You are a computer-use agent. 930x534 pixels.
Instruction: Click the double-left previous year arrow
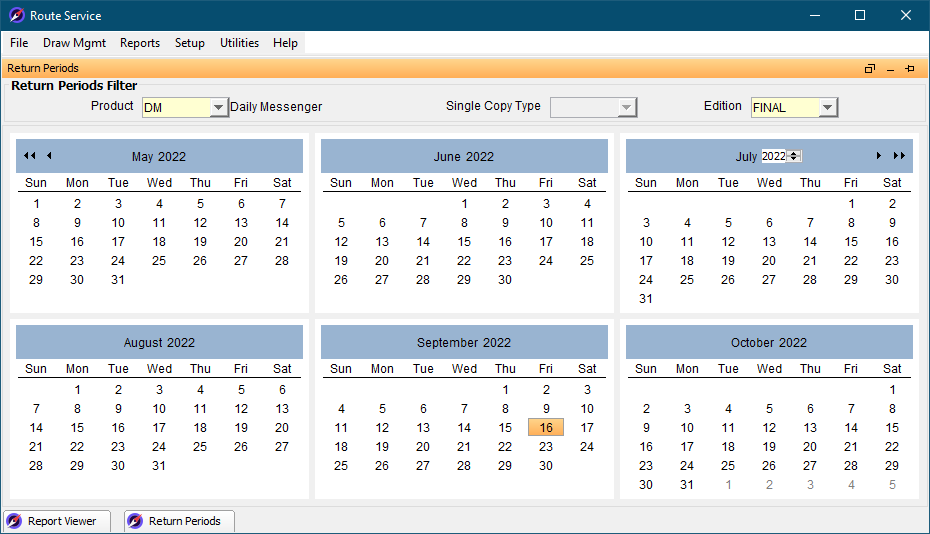tap(29, 156)
